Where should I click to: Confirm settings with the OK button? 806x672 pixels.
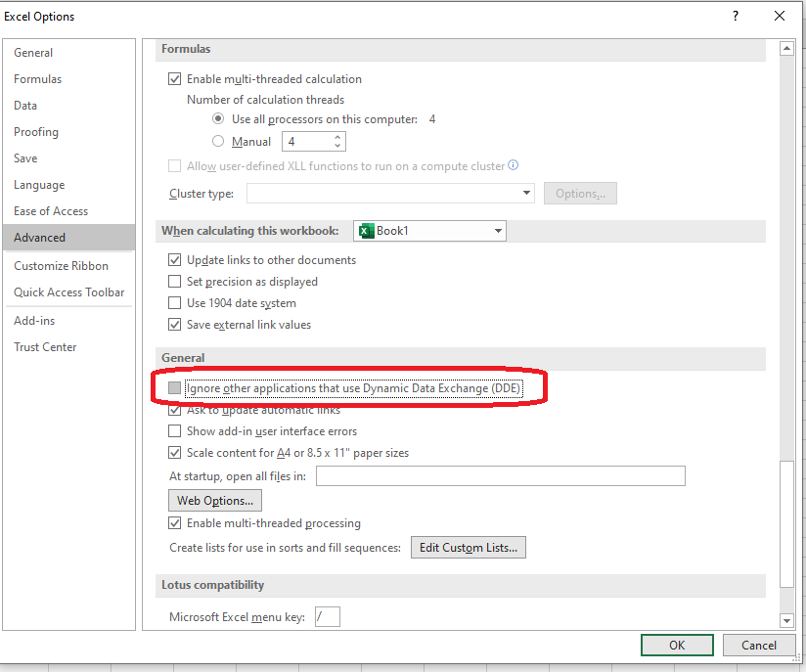[x=677, y=645]
